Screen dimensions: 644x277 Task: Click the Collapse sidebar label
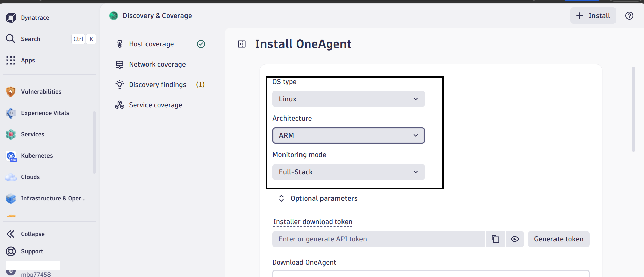33,234
